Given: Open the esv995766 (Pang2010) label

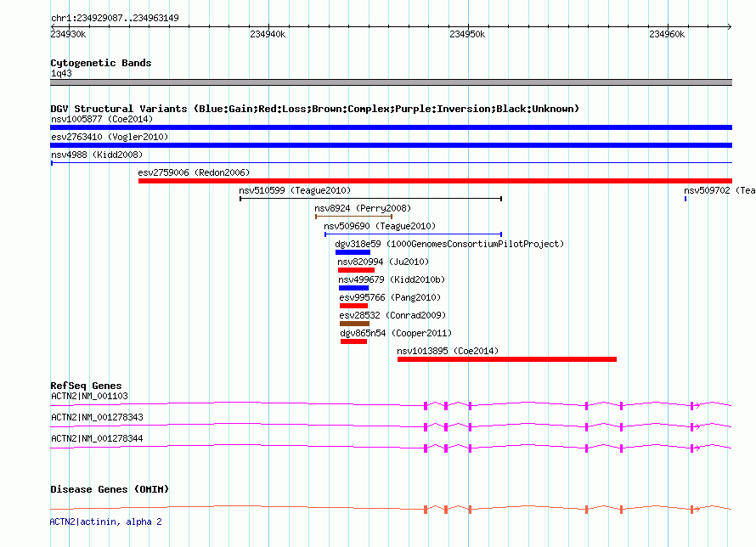Looking at the screenshot, I should pyautogui.click(x=390, y=297).
